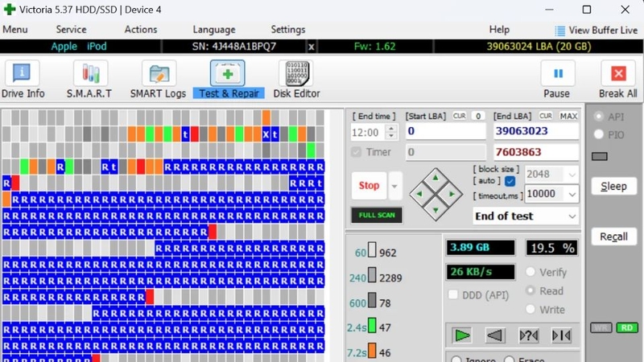Image resolution: width=644 pixels, height=362 pixels.
Task: Select the API radio button
Action: click(599, 117)
